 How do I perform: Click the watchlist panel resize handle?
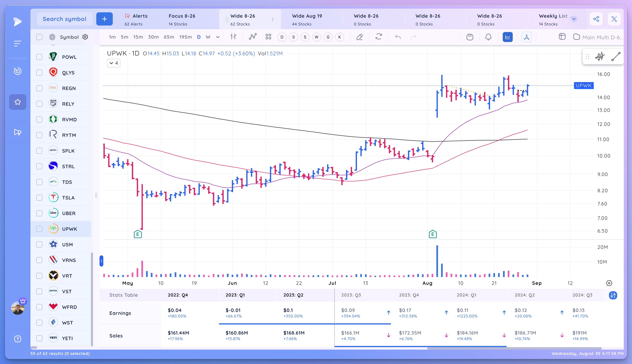coord(96,195)
